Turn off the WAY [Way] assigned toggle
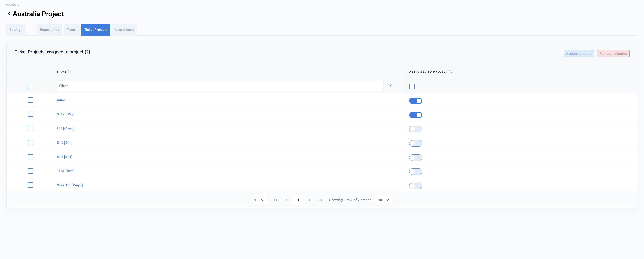Screen dimensions: 644x259 click(x=415, y=115)
